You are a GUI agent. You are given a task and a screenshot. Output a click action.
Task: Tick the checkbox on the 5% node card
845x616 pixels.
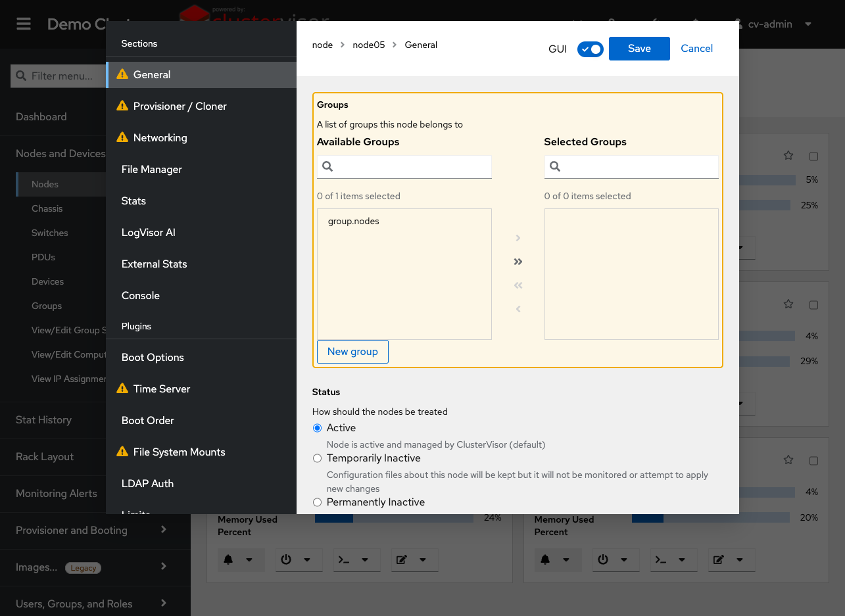814,156
